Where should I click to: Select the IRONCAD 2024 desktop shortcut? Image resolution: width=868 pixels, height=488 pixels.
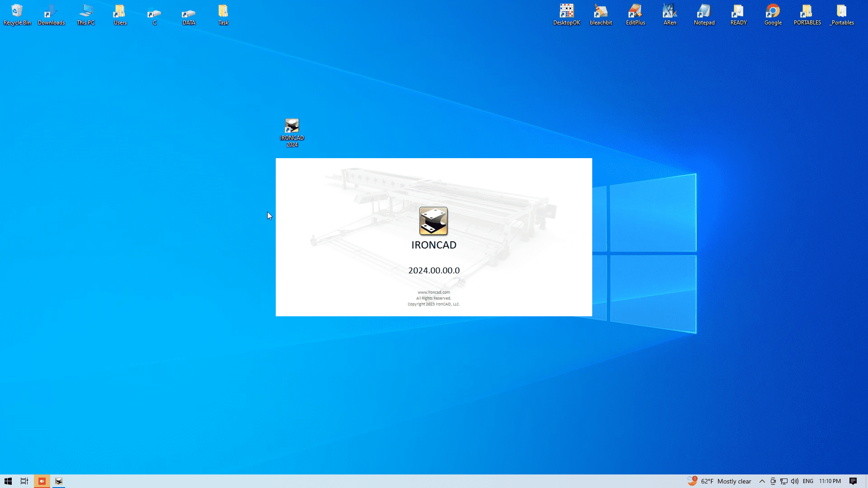[292, 133]
